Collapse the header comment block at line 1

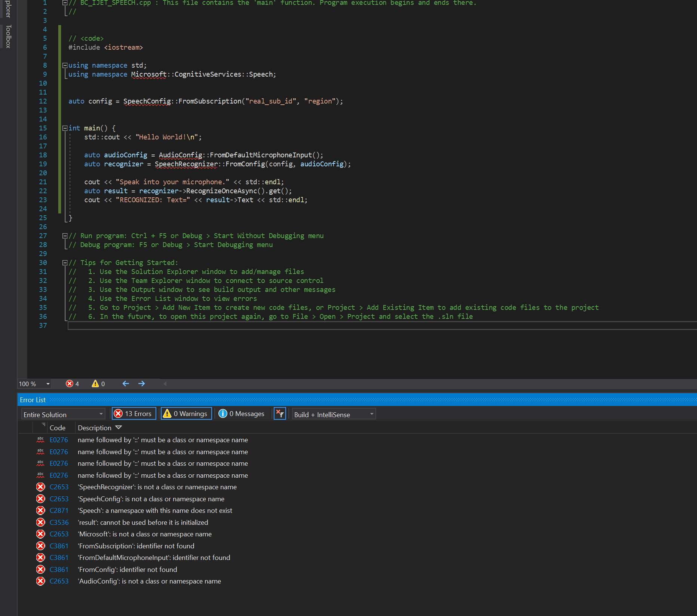(65, 3)
